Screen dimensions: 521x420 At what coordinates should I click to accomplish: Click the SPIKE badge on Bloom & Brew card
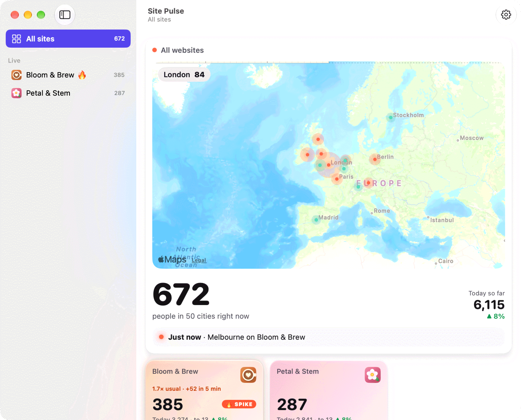239,404
